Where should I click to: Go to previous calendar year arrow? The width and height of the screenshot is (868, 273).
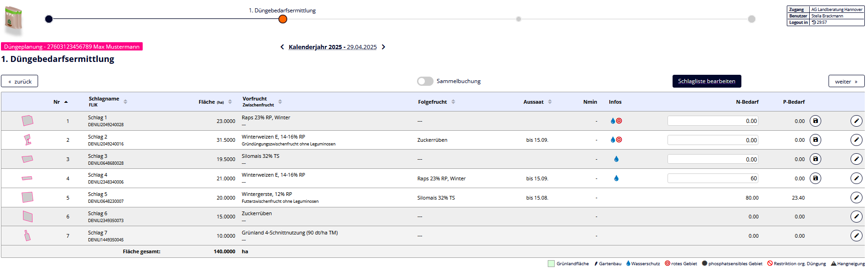pos(282,47)
